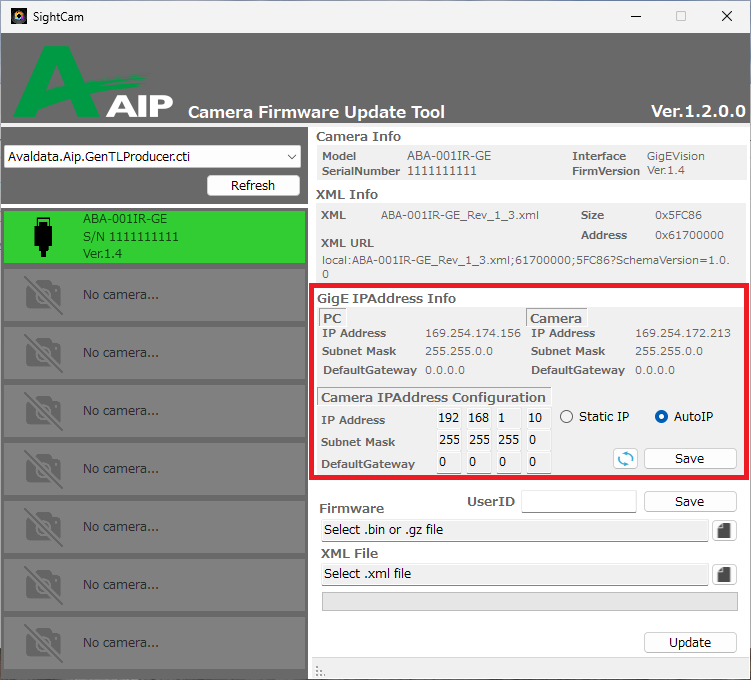Viewport: 751px width, 680px height.
Task: Click the XML URL local path text
Action: tap(525, 267)
